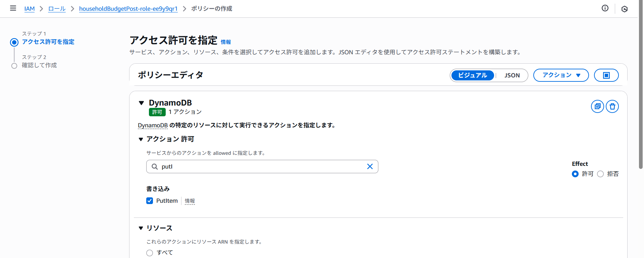
Task: Duplicate the DynamoDB permission block
Action: coord(597,107)
